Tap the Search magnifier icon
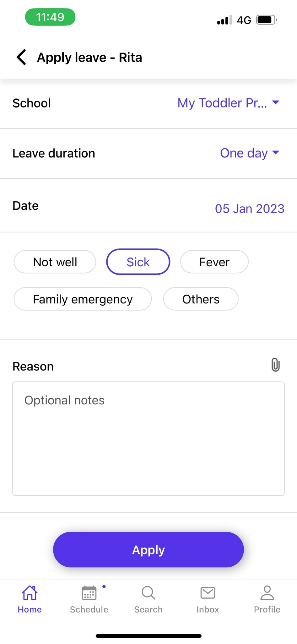 [148, 593]
